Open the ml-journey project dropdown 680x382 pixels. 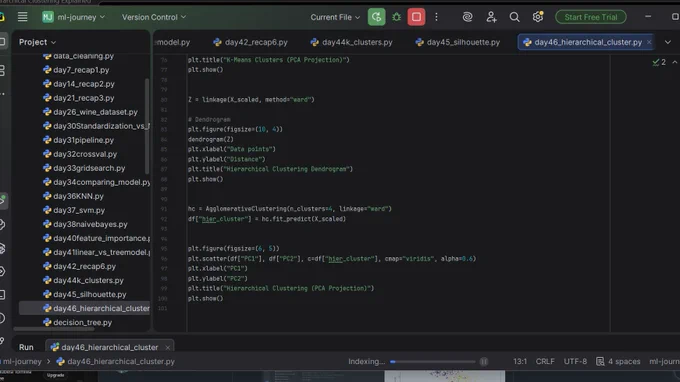81,17
